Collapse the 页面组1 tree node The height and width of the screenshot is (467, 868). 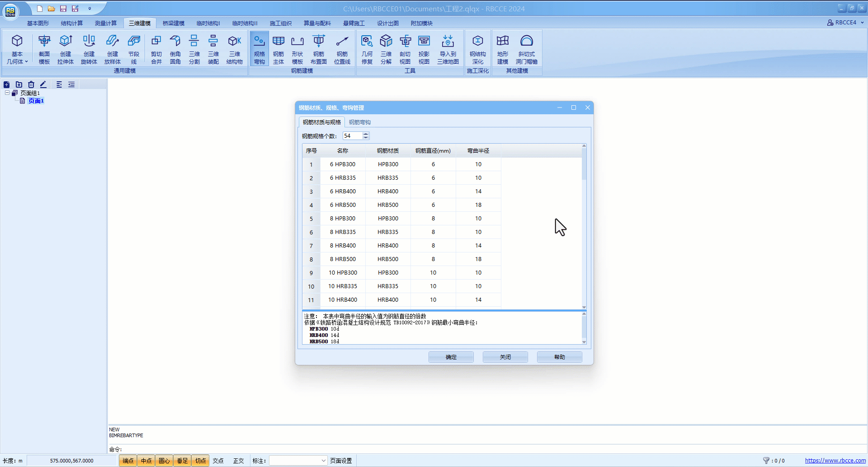7,93
